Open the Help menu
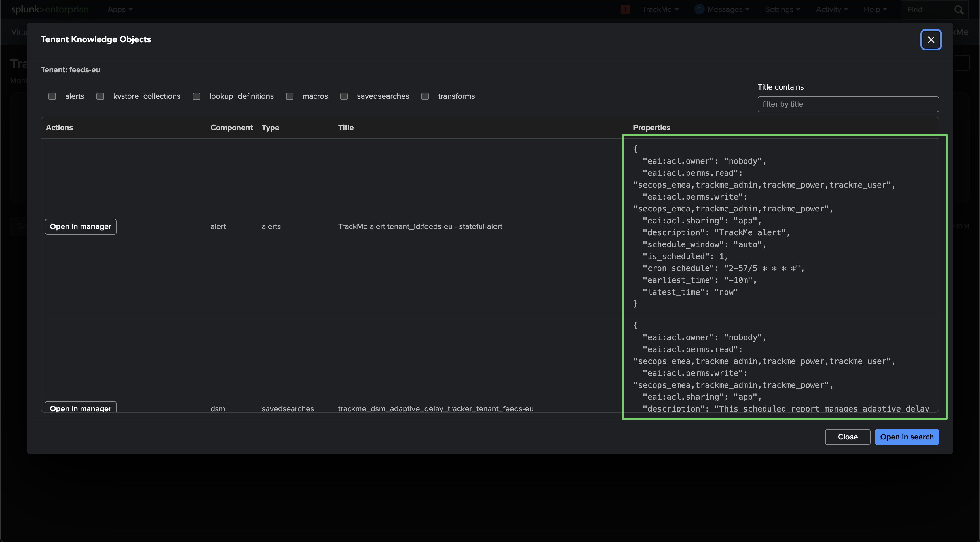The image size is (980, 542). [875, 10]
